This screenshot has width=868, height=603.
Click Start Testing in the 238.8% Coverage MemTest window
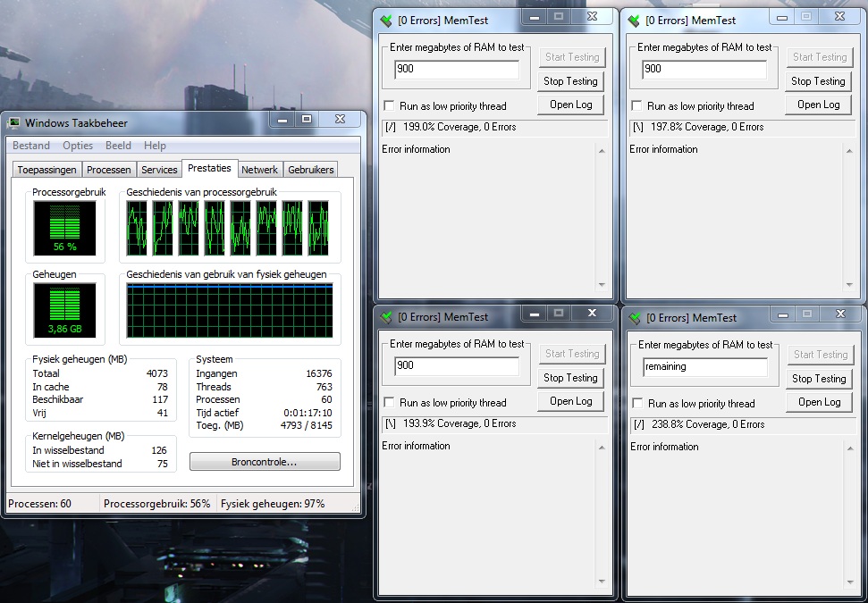821,355
